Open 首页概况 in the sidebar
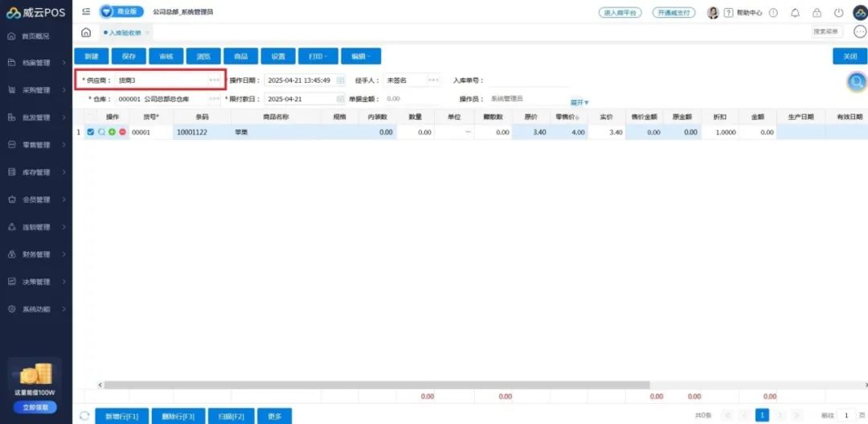 tap(36, 36)
